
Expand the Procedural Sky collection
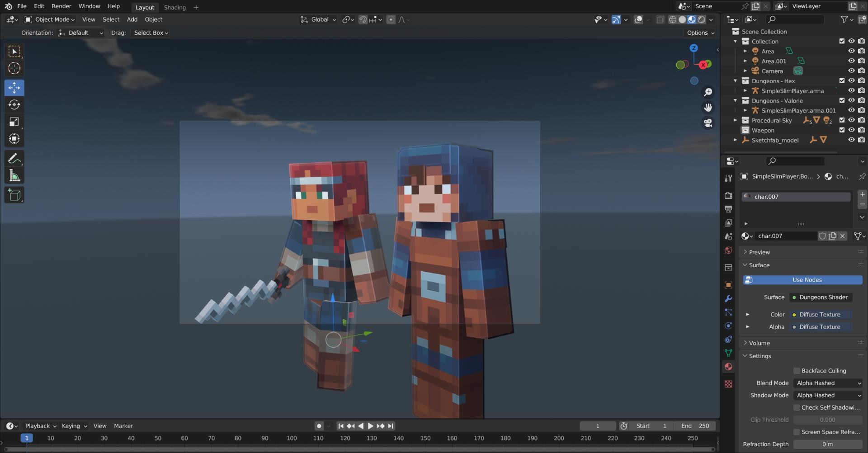pyautogui.click(x=736, y=120)
